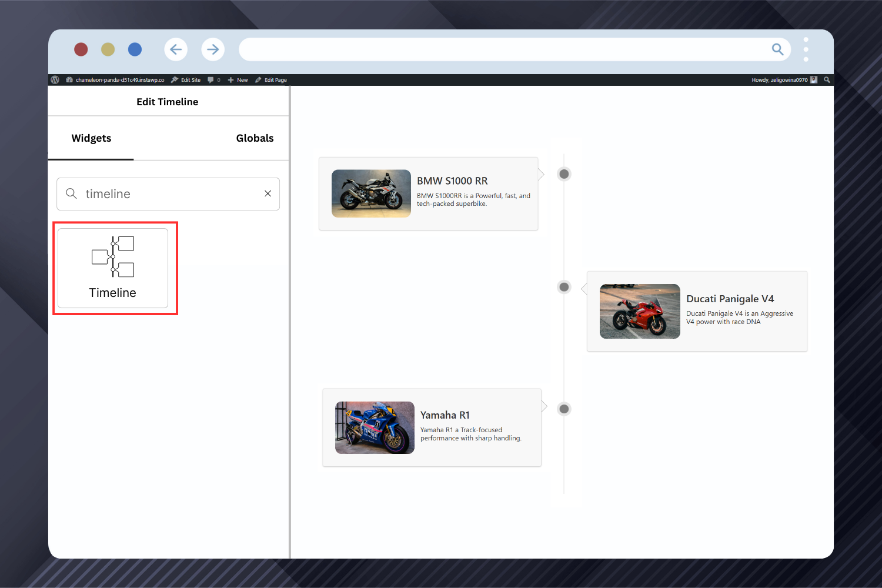Click Edit Site in the admin bar

coord(186,80)
